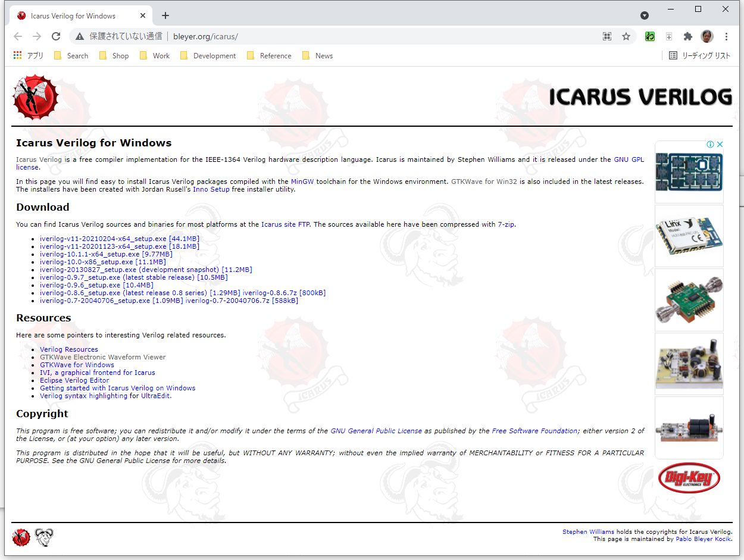Select the Icarus Verilog for Windows tab
This screenshot has height=560, width=744.
(77, 15)
